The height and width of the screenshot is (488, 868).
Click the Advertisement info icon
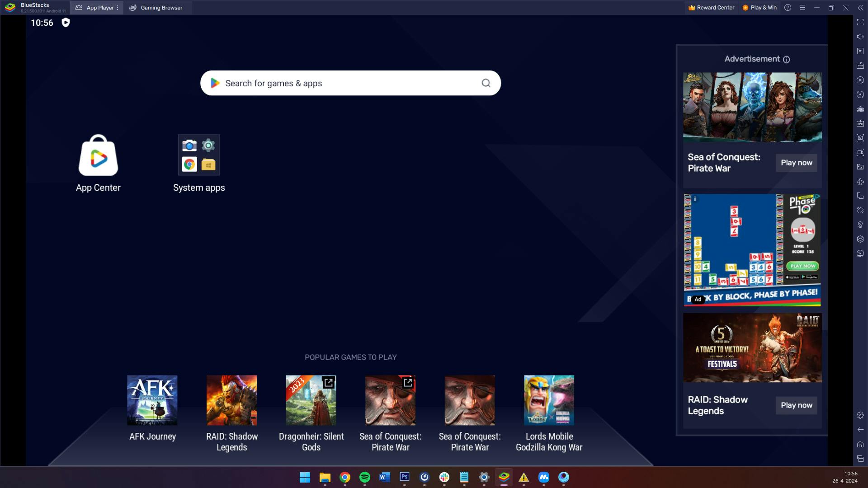pos(786,60)
